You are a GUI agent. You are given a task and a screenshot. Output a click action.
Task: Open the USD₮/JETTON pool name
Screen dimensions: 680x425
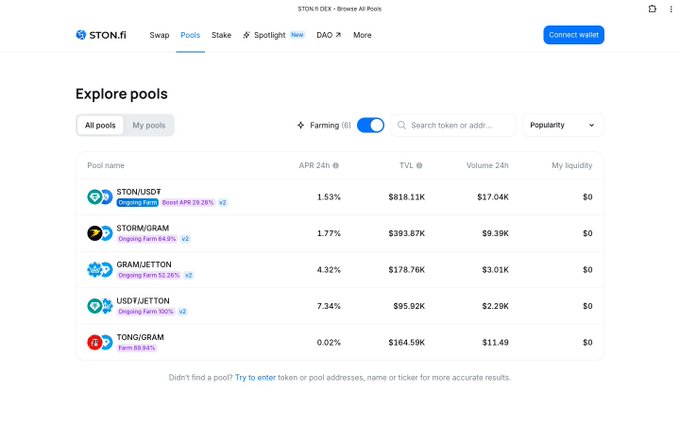[143, 301]
